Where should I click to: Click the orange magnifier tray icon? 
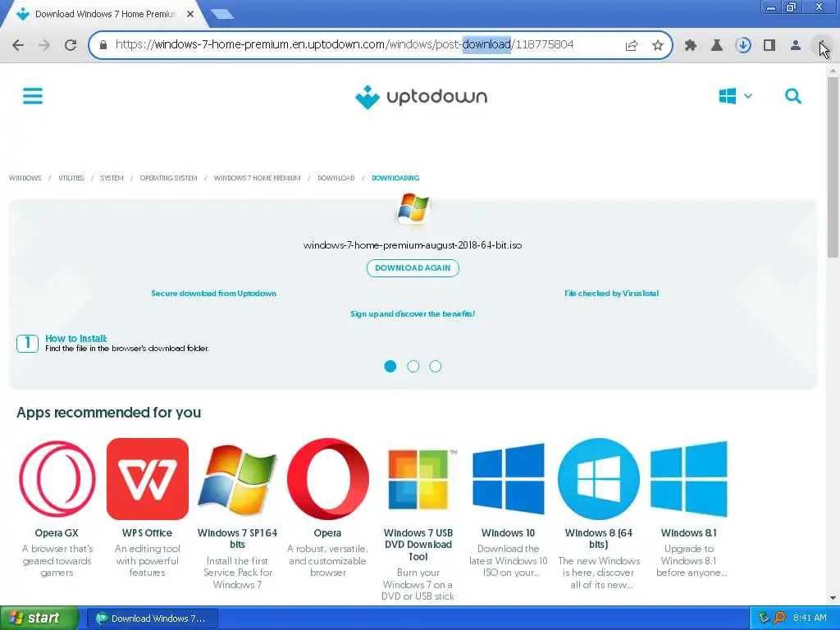click(x=779, y=619)
